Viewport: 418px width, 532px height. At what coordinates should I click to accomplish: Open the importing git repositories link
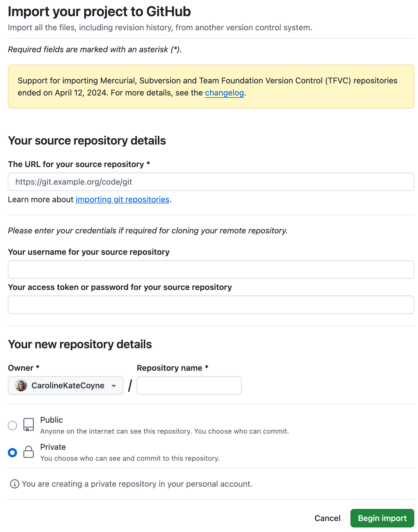click(122, 199)
